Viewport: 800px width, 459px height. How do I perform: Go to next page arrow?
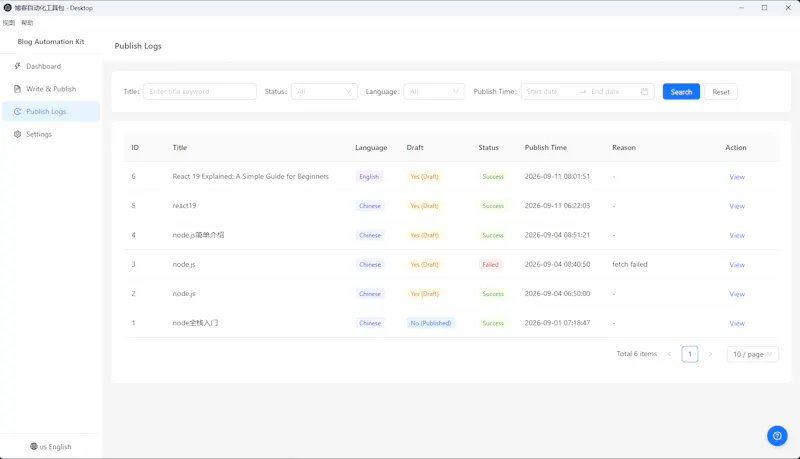click(x=710, y=354)
